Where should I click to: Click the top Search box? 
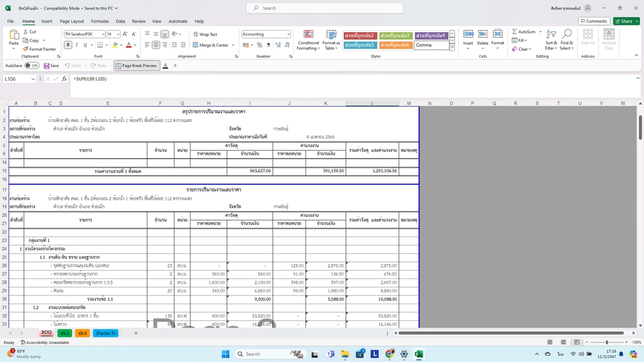[325, 8]
